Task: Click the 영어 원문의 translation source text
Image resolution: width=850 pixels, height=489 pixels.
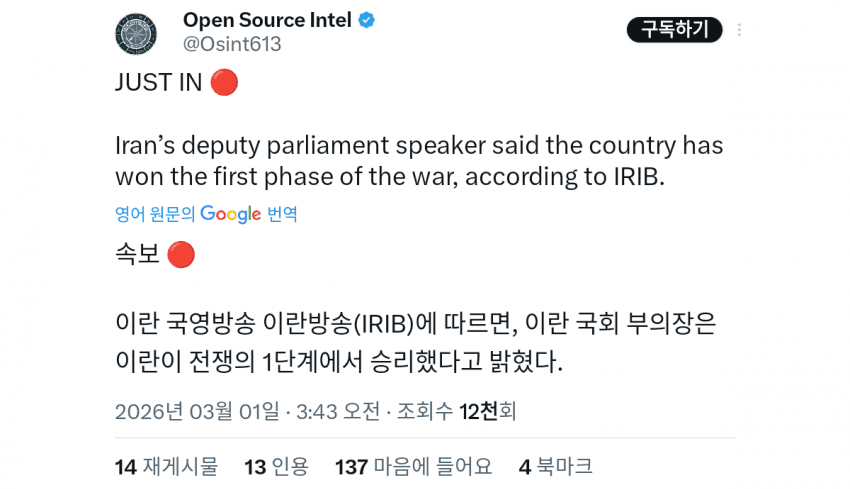Action: click(155, 214)
